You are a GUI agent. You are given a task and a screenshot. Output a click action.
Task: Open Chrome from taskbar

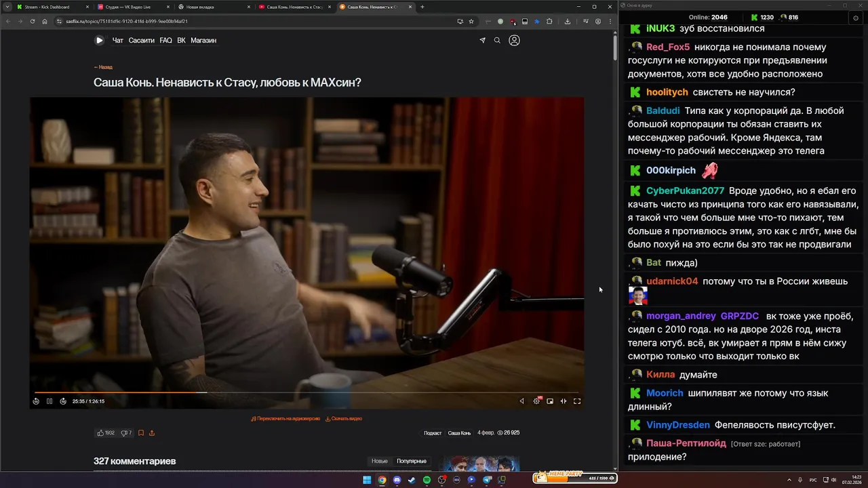click(382, 480)
